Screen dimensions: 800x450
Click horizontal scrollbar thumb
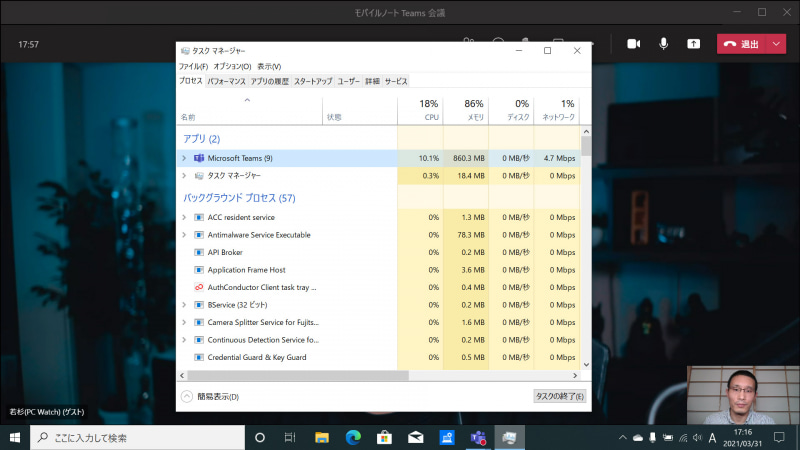click(298, 376)
